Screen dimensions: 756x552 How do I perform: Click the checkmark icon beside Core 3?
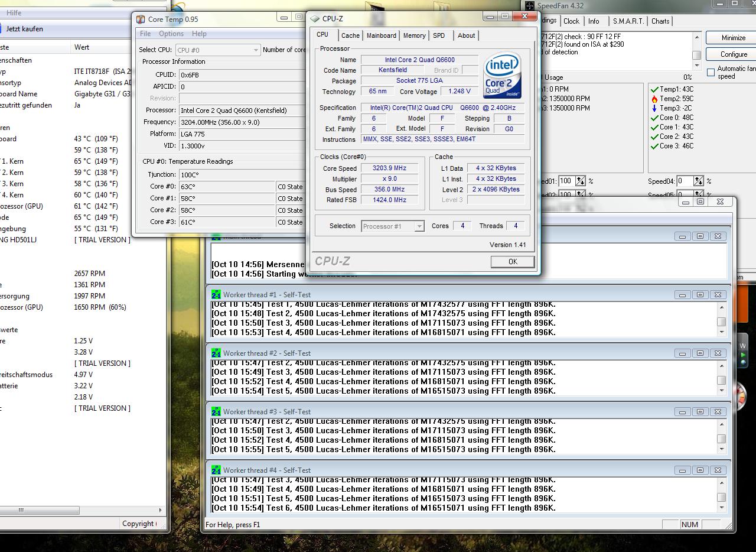654,146
